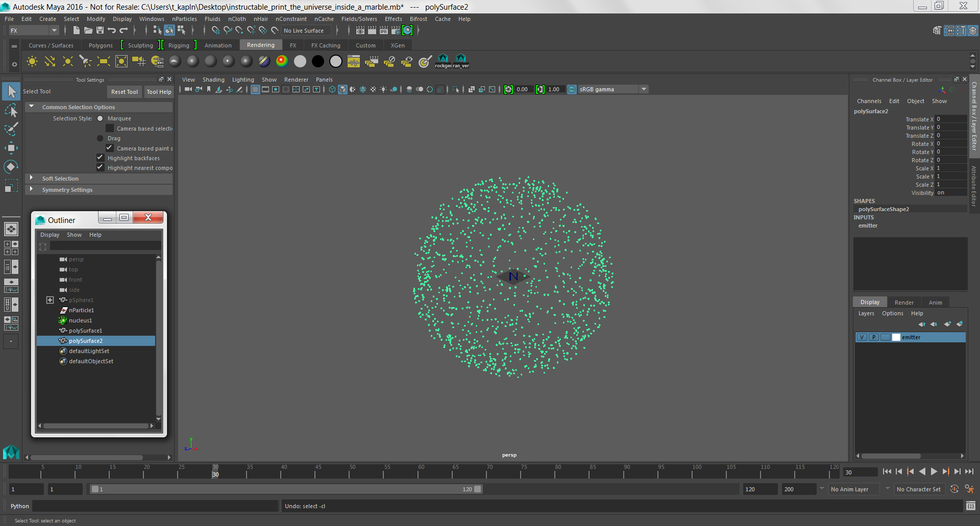Image resolution: width=980 pixels, height=526 pixels.
Task: Create an ambient light from the Rendering shelf
Action: point(32,62)
